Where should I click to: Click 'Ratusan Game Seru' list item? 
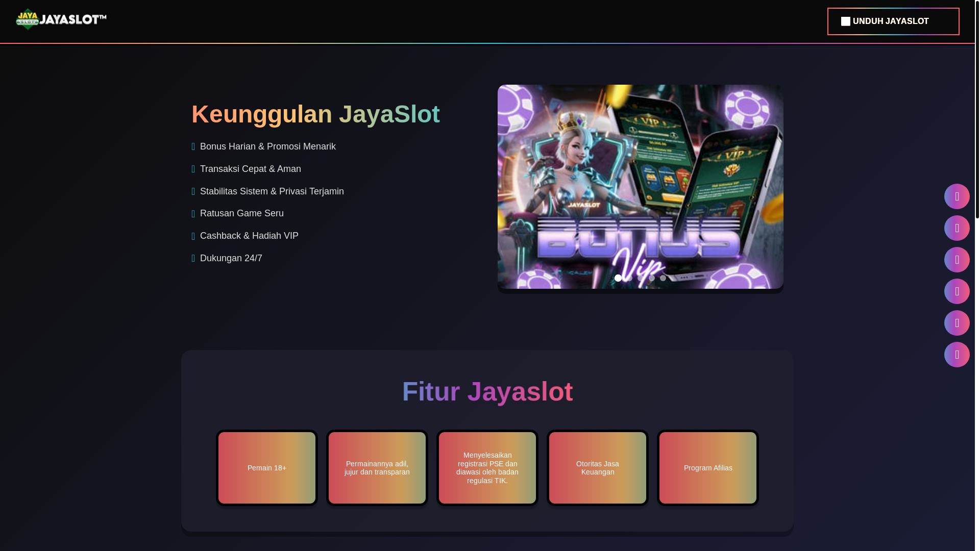[x=242, y=213]
